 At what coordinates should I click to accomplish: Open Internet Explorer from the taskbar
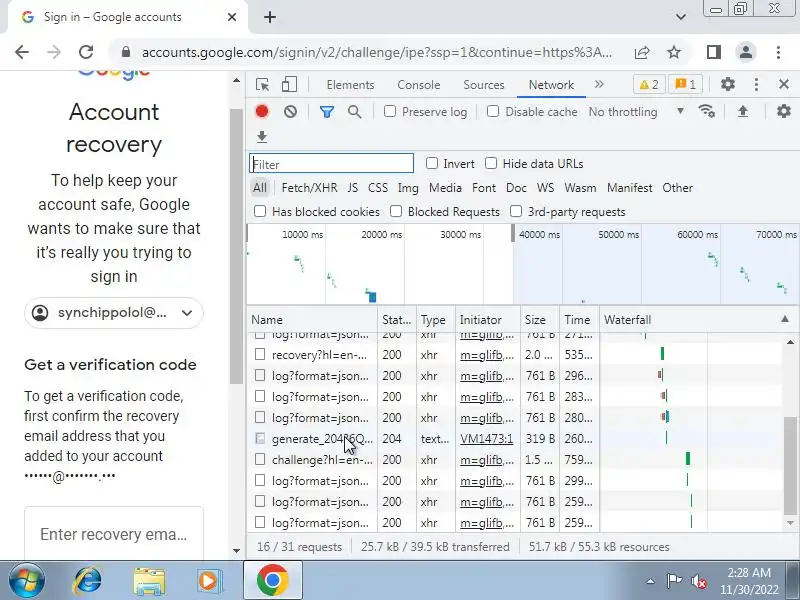point(87,580)
